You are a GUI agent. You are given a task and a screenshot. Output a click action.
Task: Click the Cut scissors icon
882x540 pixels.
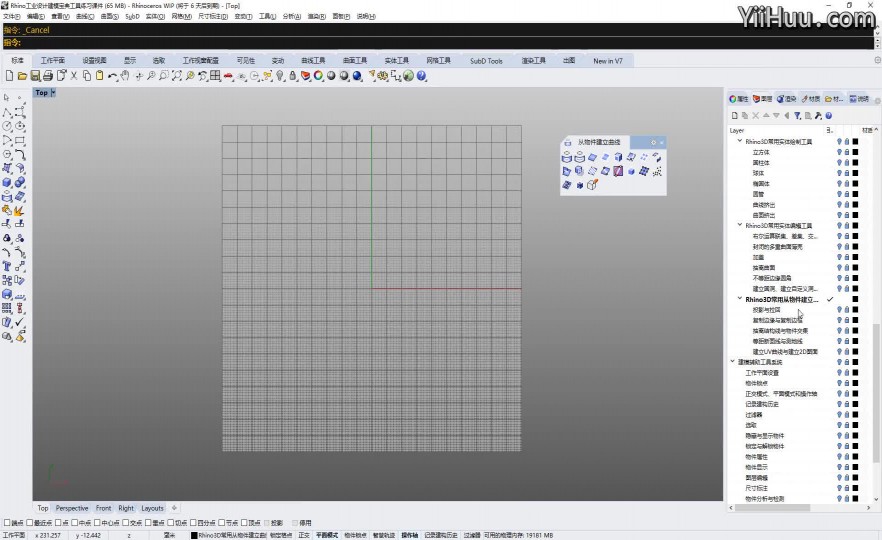tap(74, 75)
